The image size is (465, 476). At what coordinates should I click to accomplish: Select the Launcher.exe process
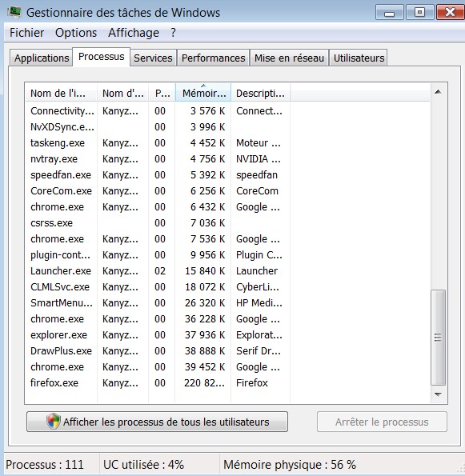tap(158, 270)
